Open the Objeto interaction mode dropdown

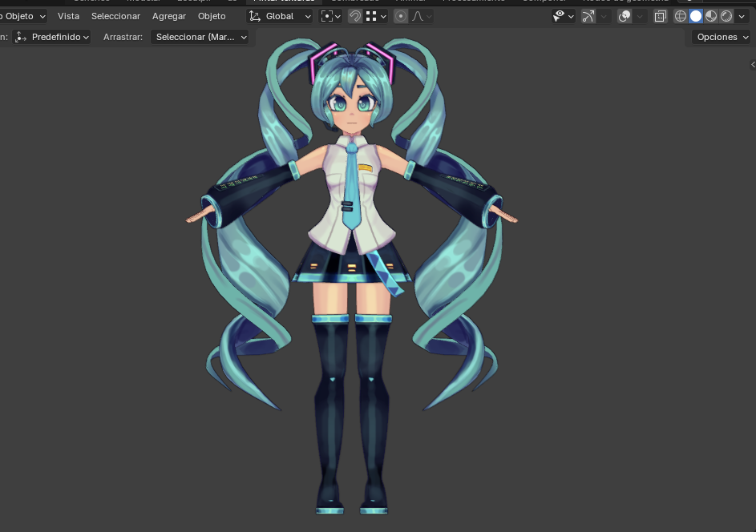tap(22, 16)
